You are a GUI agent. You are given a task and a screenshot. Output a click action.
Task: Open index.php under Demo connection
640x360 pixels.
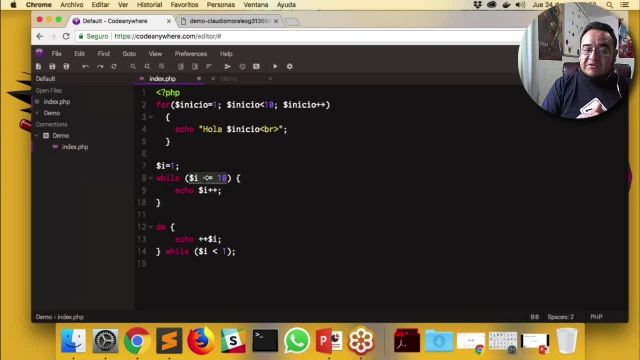tap(75, 147)
